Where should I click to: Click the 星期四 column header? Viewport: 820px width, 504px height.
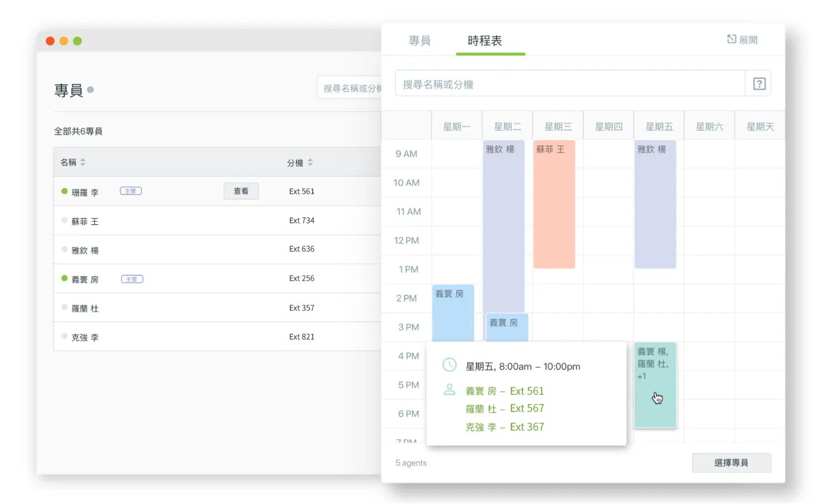pyautogui.click(x=608, y=126)
